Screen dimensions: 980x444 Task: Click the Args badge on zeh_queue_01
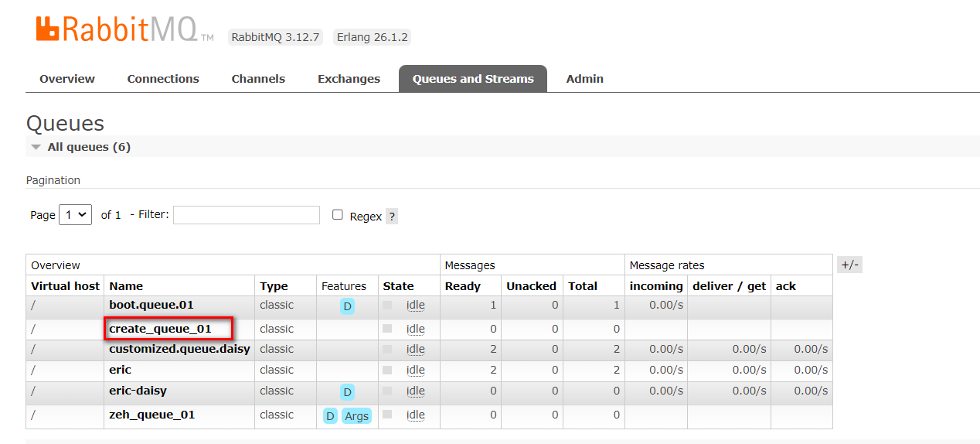click(356, 416)
